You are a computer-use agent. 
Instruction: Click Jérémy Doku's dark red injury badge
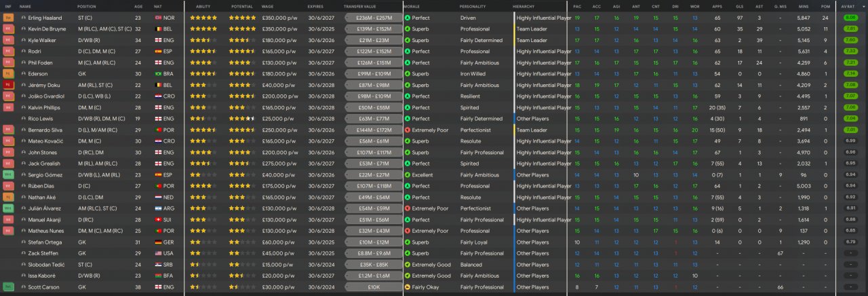click(8, 85)
